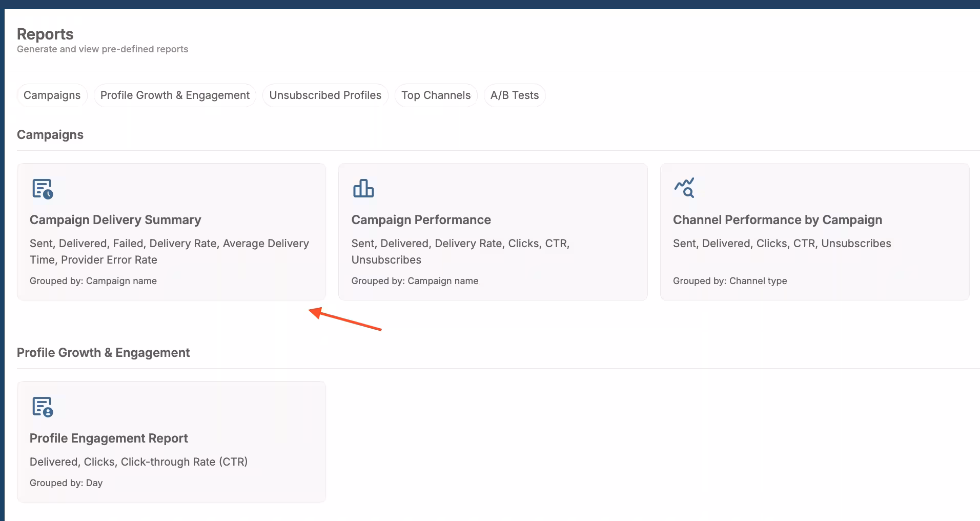Open the Campaign Performance report card
Viewport: 980px width, 521px height.
[493, 231]
